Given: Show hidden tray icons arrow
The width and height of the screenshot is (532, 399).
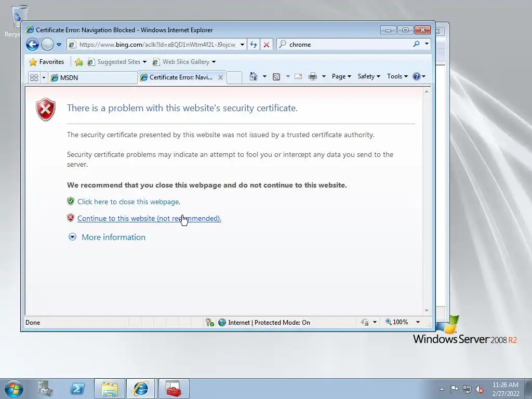Looking at the screenshot, I should coord(442,389).
